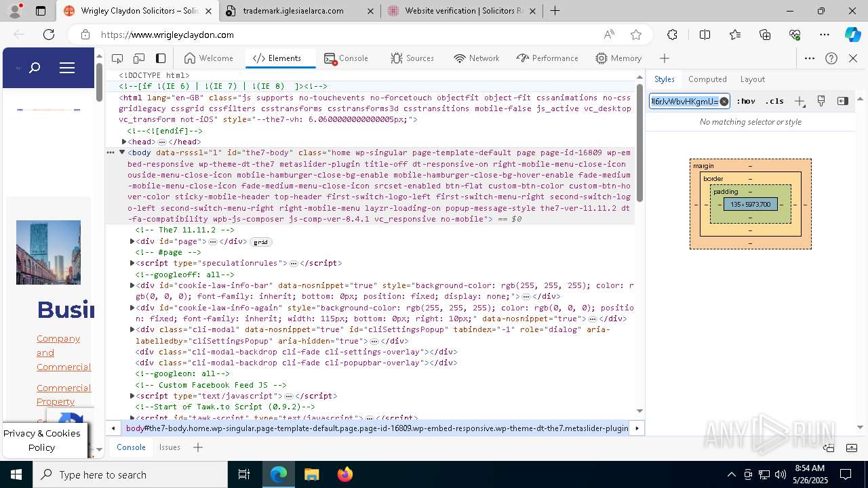Open tab actions menu in Edge
Image resolution: width=868 pixels, height=488 pixels.
click(x=41, y=11)
